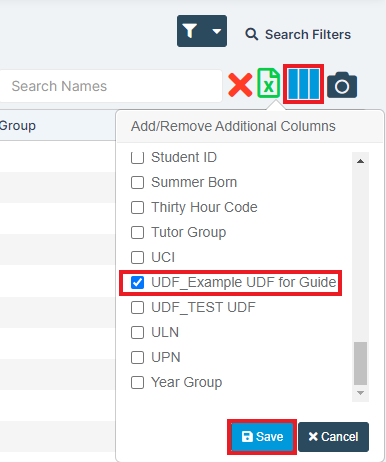Enable the Summer Born column
Image resolution: width=386 pixels, height=462 pixels.
pyautogui.click(x=137, y=182)
